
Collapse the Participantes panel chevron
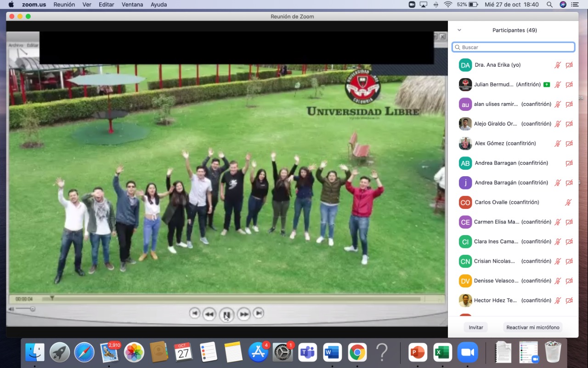459,30
